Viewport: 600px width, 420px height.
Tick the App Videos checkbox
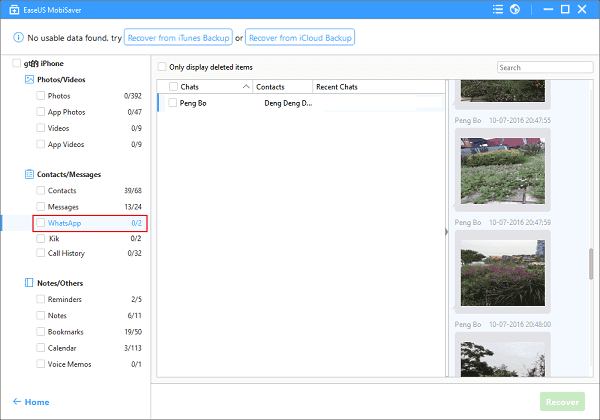[41, 144]
